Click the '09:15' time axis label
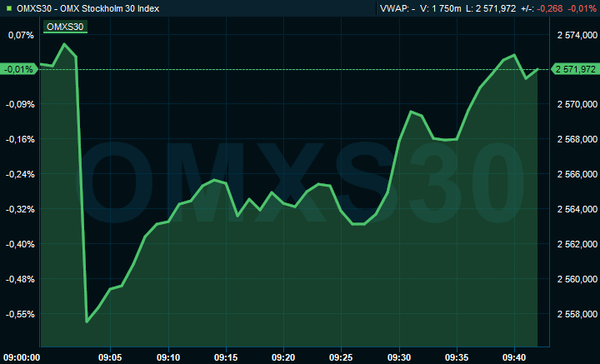The width and height of the screenshot is (600, 364). pos(226,357)
